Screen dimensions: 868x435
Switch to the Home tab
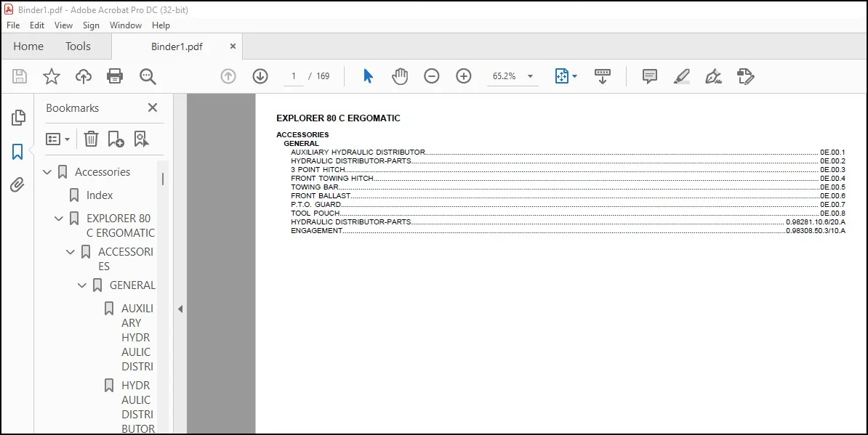pyautogui.click(x=28, y=46)
